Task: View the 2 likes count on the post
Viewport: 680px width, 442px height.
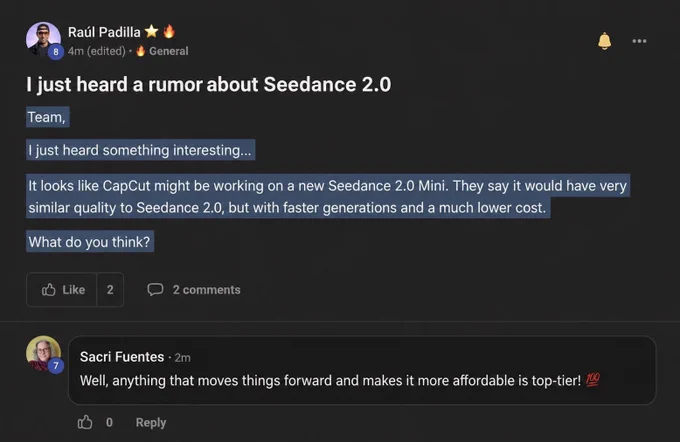Action: coord(110,290)
